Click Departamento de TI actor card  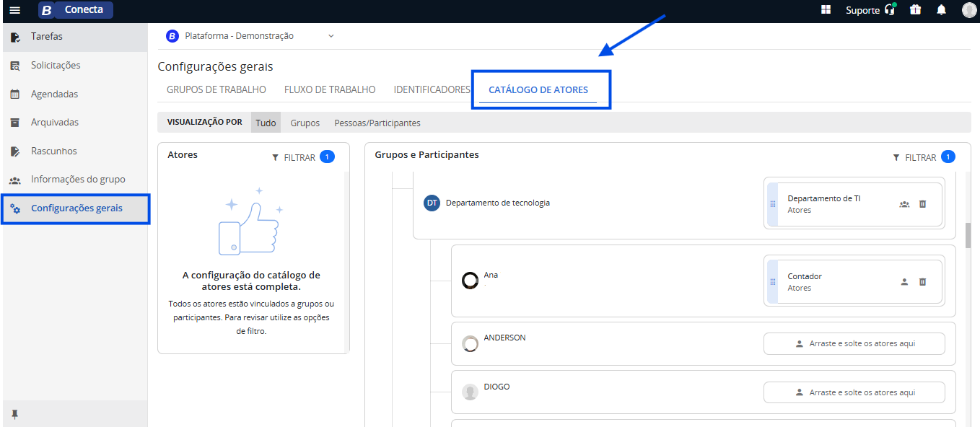(x=855, y=204)
